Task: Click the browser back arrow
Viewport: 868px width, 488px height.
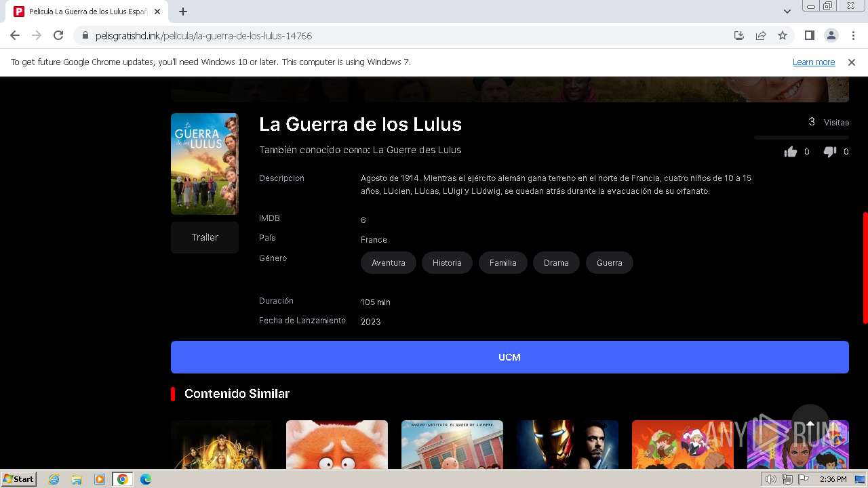Action: pos(15,35)
